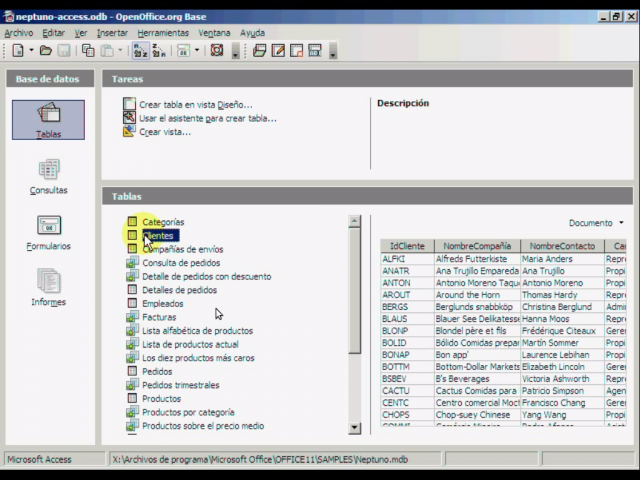The height and width of the screenshot is (480, 640).
Task: Click the Rename table toolbar icon
Action: [x=315, y=51]
